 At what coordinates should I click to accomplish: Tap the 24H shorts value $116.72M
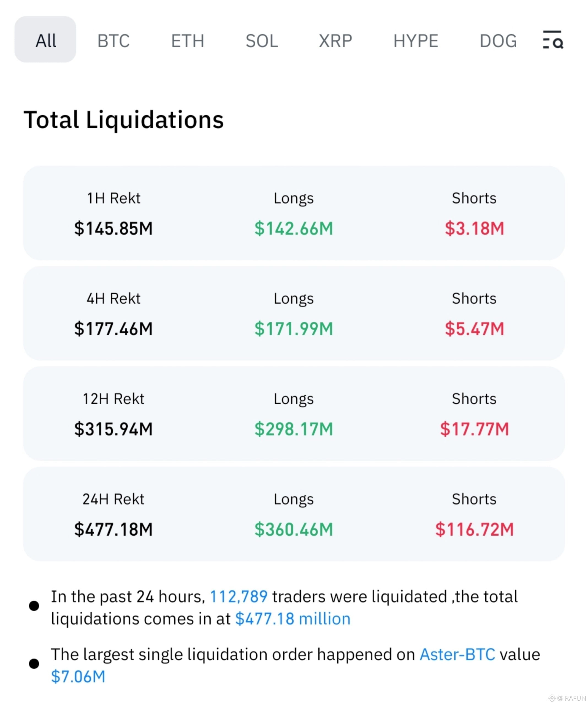[x=474, y=529]
